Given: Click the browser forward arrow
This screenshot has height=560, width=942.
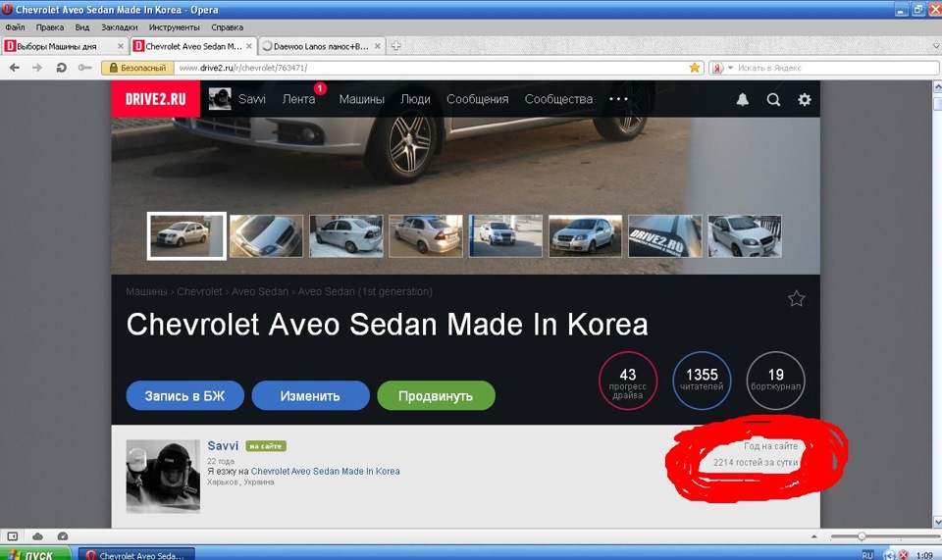Looking at the screenshot, I should [x=37, y=68].
